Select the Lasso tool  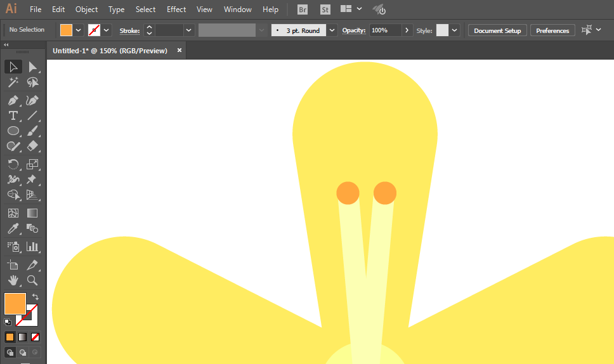coord(32,82)
